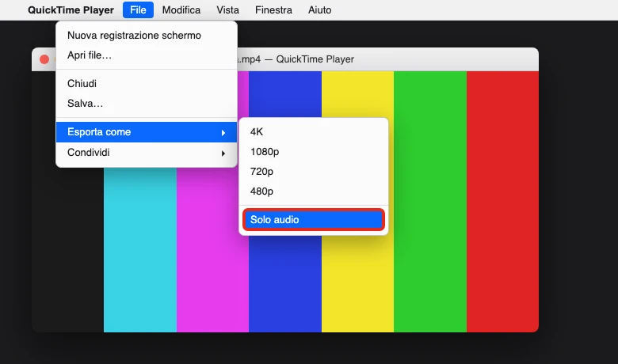Export video as 720p
Screen dimensions: 618x364
(313, 172)
